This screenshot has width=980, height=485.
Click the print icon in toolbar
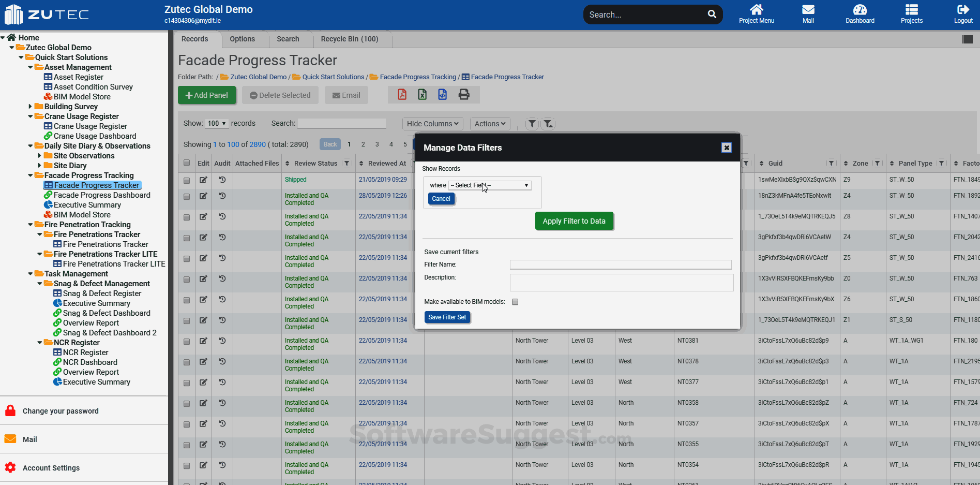click(x=464, y=95)
